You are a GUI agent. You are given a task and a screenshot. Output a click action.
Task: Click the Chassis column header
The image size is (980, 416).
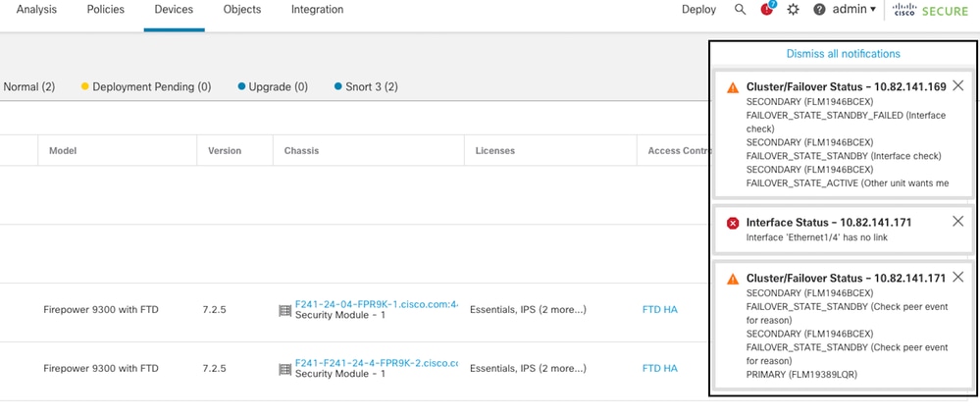click(301, 151)
